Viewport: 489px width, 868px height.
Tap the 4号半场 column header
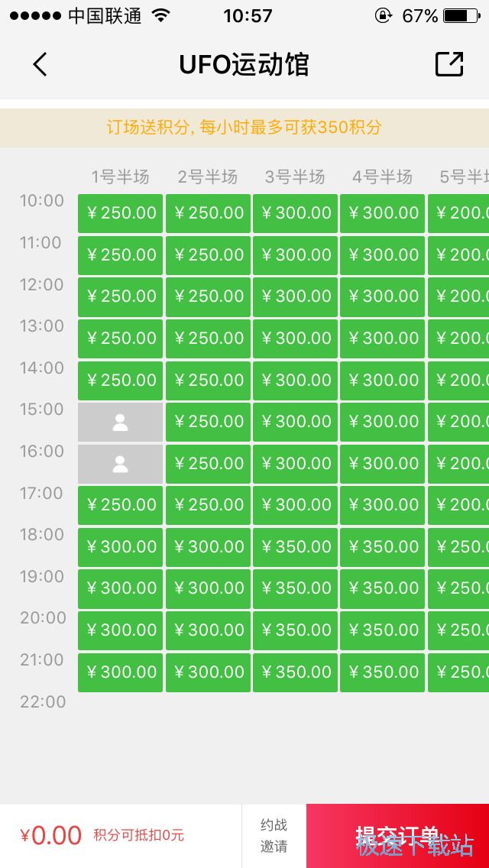click(382, 177)
